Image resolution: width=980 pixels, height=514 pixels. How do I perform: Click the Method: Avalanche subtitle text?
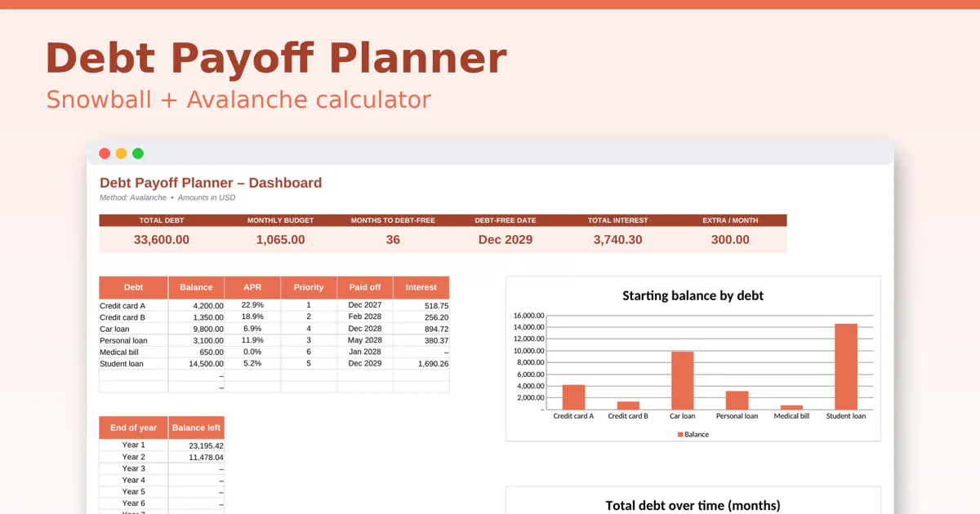click(133, 197)
